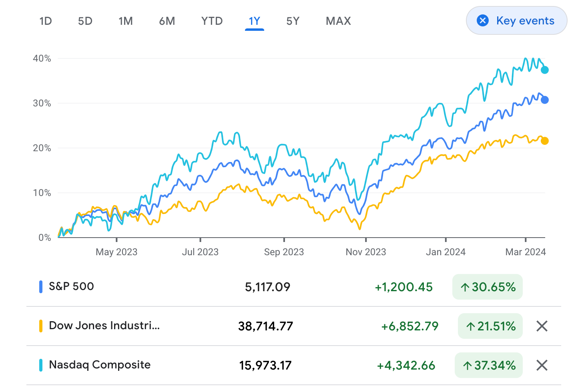Remove Nasdaq Composite comparison with X
Viewport: 578px width, 392px height.
coord(542,365)
